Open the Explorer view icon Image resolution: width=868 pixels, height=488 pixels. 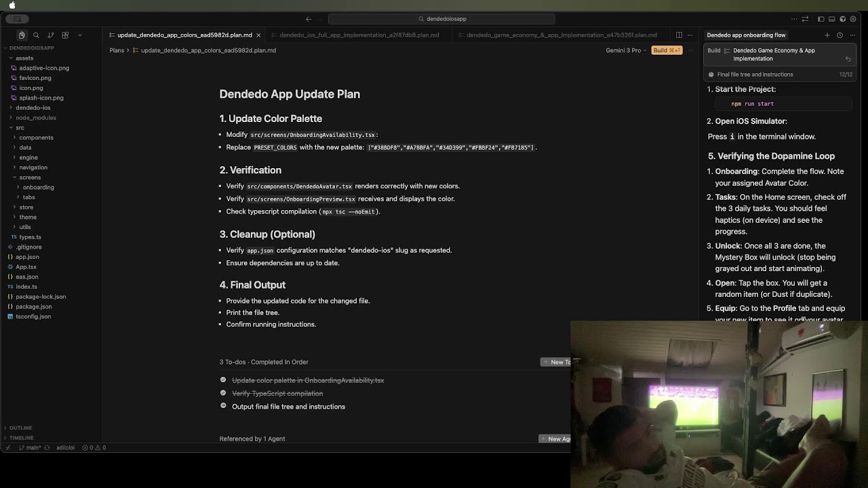click(22, 35)
